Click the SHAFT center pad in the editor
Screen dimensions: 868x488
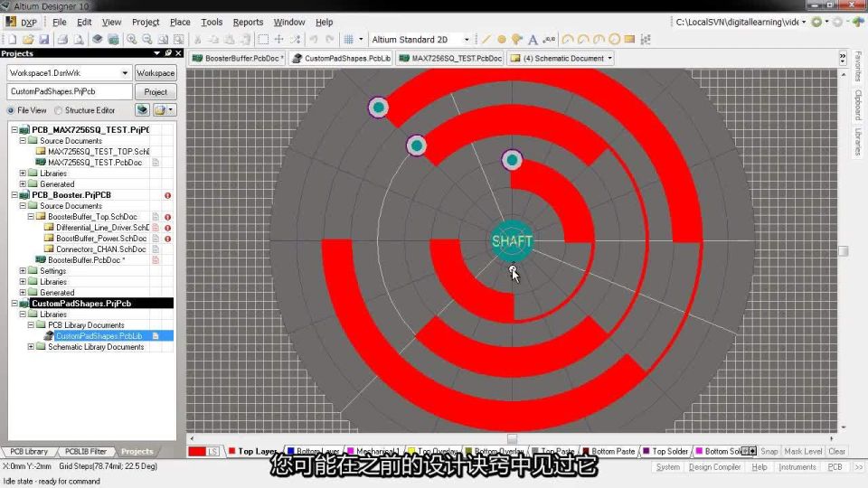click(x=512, y=241)
